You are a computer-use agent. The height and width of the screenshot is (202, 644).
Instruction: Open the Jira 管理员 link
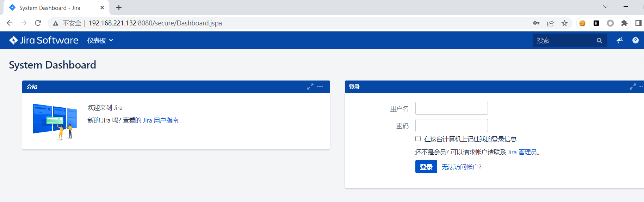[x=522, y=152]
